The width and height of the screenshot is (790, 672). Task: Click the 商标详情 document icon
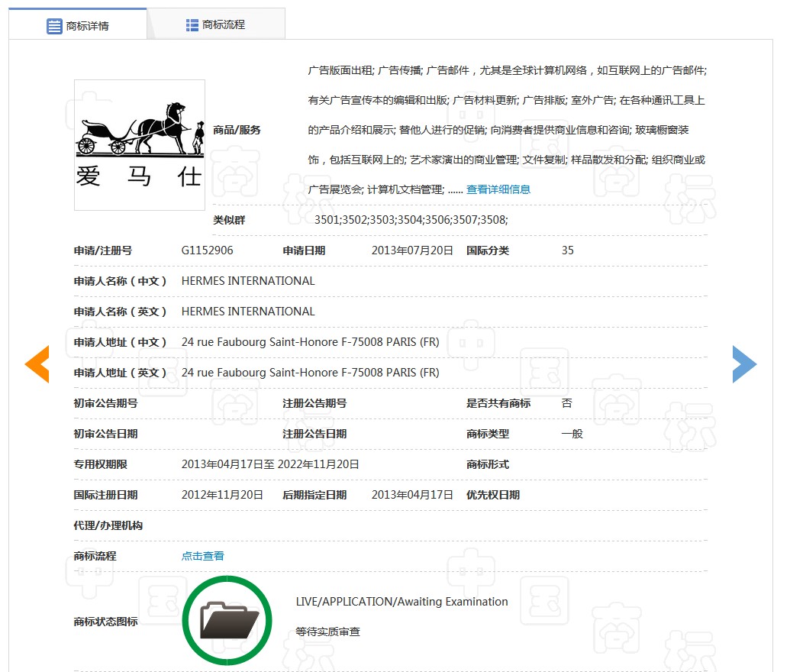(54, 26)
